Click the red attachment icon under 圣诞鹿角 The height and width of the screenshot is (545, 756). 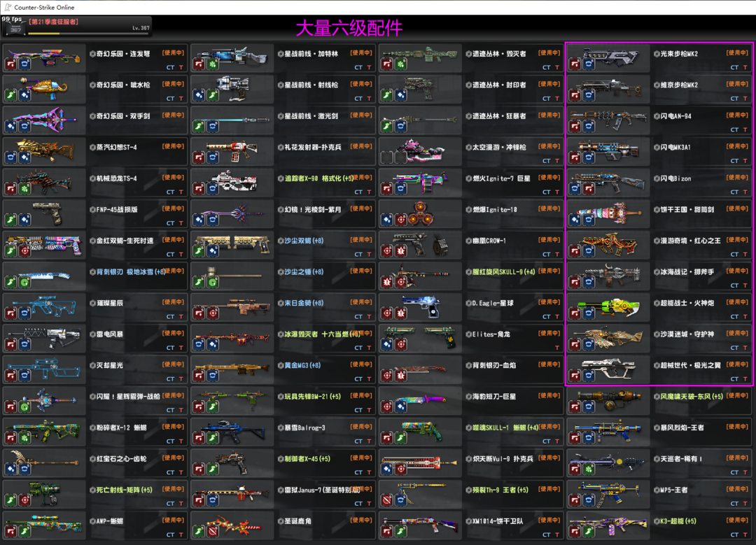pos(213,532)
